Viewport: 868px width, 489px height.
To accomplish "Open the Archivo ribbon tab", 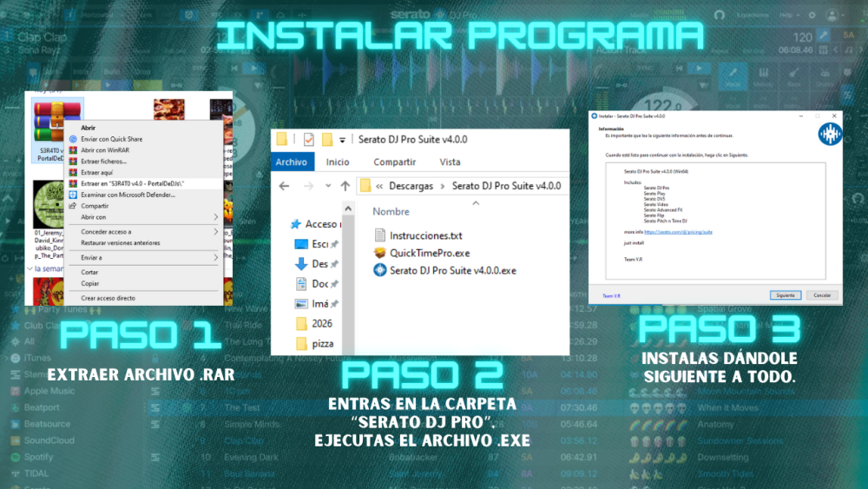I will pos(291,162).
